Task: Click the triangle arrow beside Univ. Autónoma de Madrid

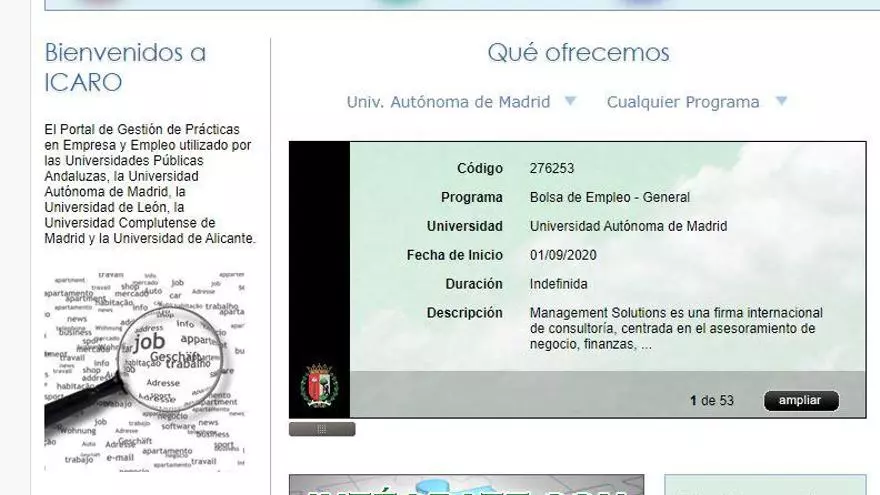Action: [570, 101]
